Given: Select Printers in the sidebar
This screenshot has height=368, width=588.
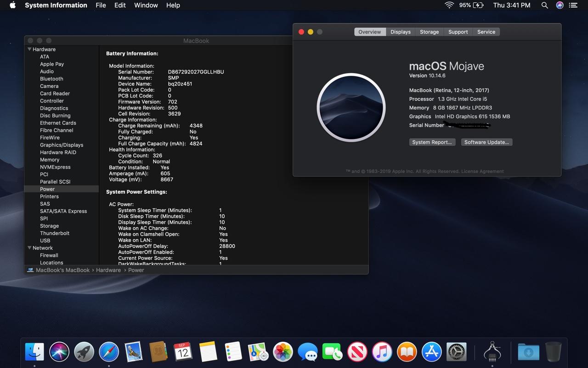Looking at the screenshot, I should point(49,196).
